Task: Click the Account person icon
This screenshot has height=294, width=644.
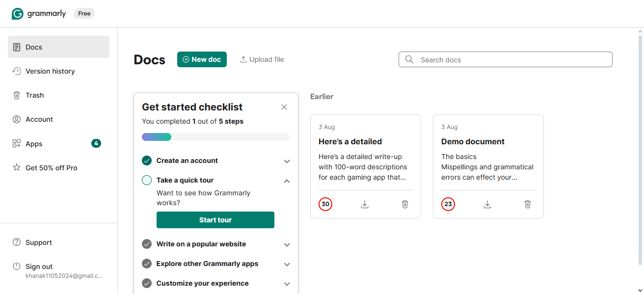Action: click(17, 119)
